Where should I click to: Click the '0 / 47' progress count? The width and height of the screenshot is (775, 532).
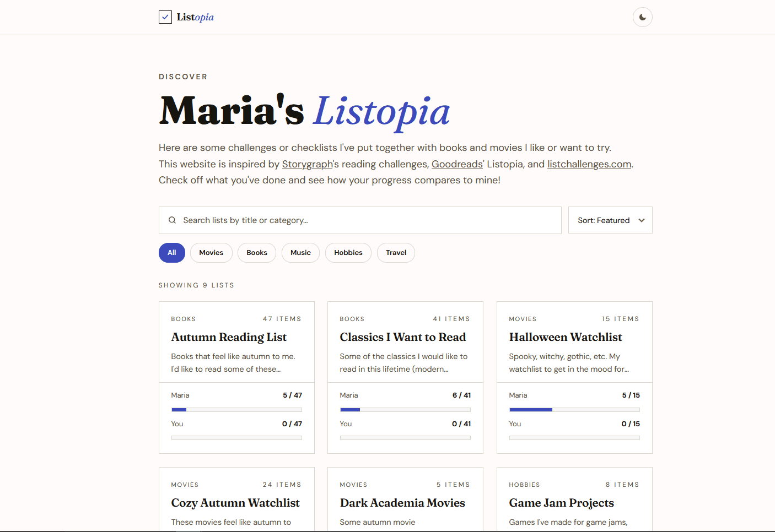[292, 424]
